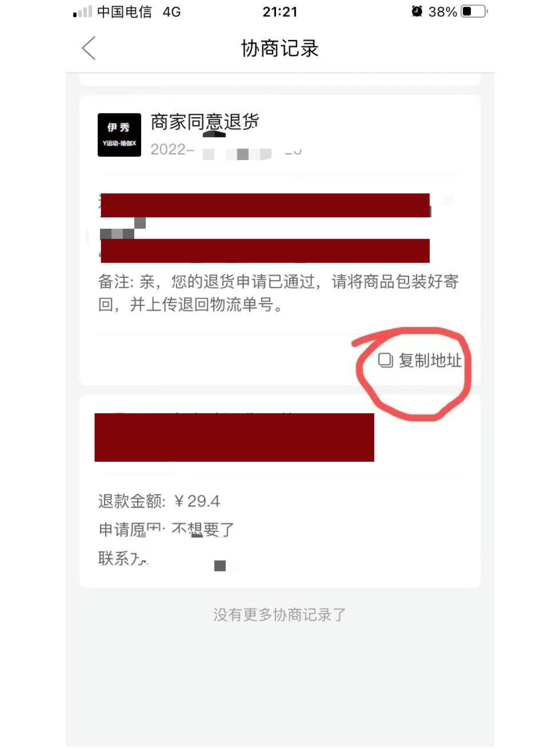The image size is (560, 749).
Task: Tap the 21:21 clock in status bar
Action: [x=280, y=12]
